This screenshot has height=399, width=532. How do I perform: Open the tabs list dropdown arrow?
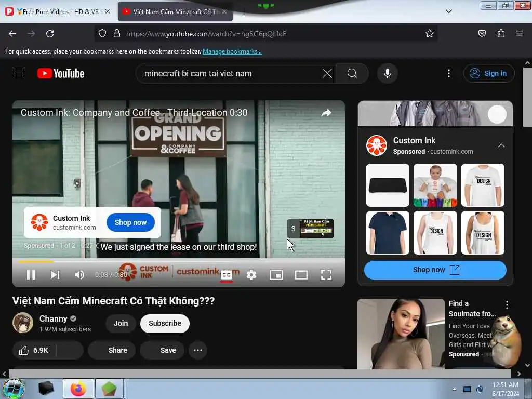coord(448,11)
